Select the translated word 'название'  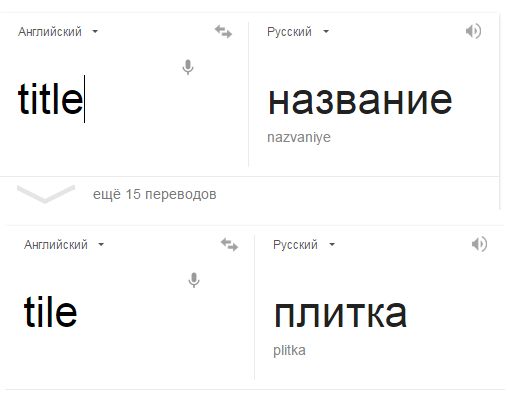tap(360, 100)
